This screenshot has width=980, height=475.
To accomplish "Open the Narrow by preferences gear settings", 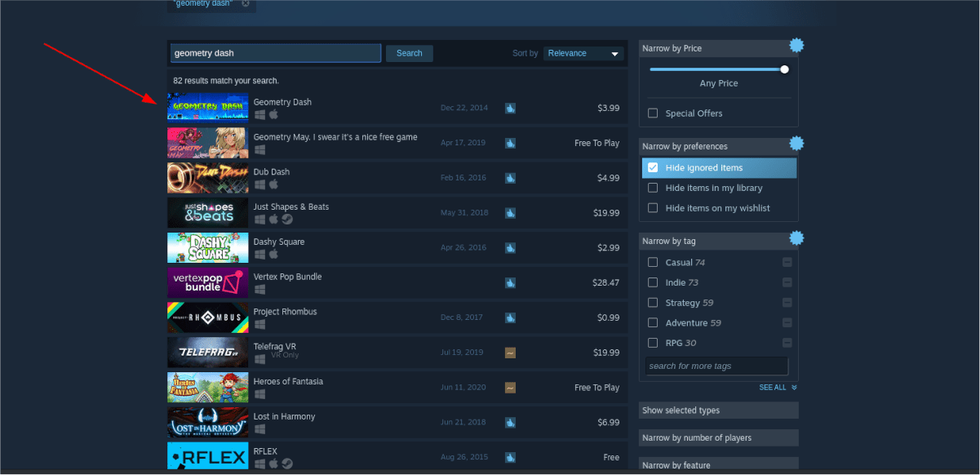I will [x=796, y=144].
